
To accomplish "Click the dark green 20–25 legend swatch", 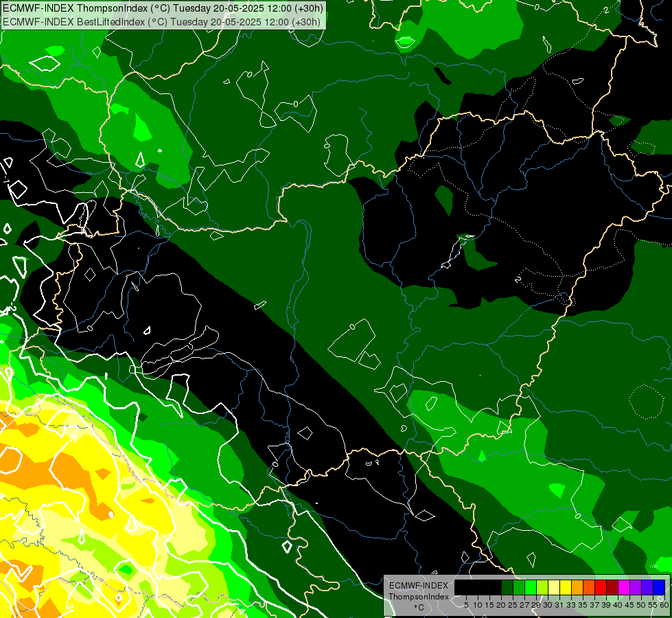I will 507,587.
